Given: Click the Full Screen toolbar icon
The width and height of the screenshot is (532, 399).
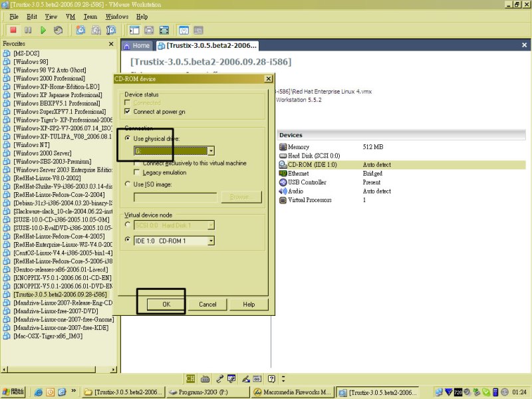Looking at the screenshot, I should click(x=164, y=30).
